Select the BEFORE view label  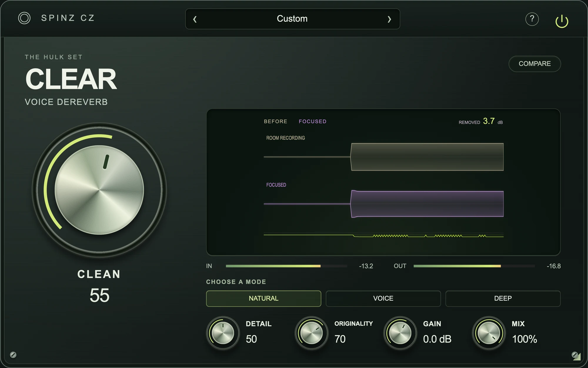coord(275,122)
